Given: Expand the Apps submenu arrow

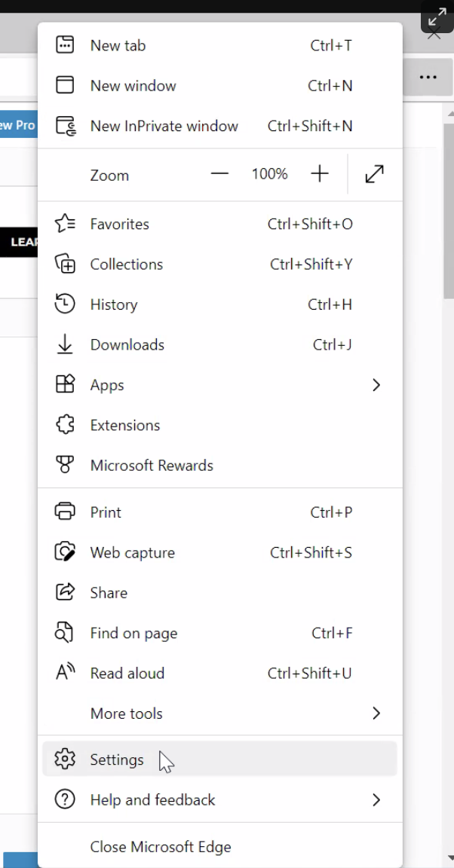Looking at the screenshot, I should tap(376, 385).
